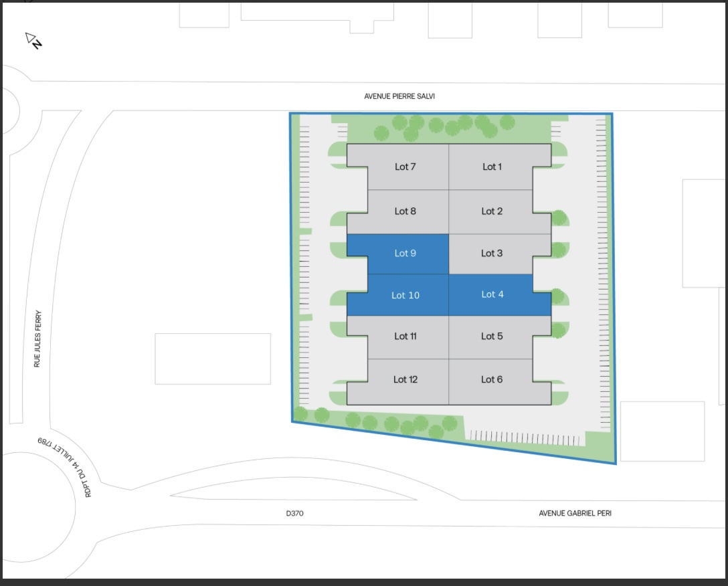Screen dimensions: 728x586
Task: Click the Rue Jules Ferry label
Action: click(x=37, y=339)
